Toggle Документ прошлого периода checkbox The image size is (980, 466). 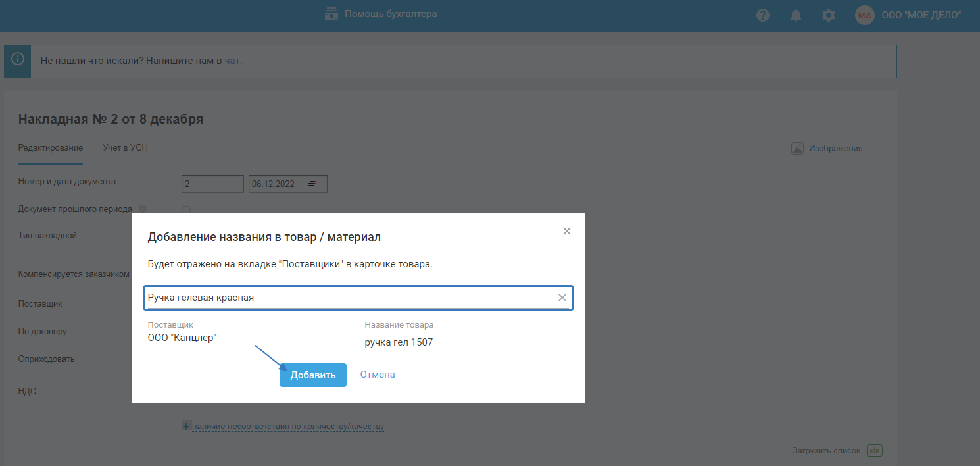tap(186, 211)
